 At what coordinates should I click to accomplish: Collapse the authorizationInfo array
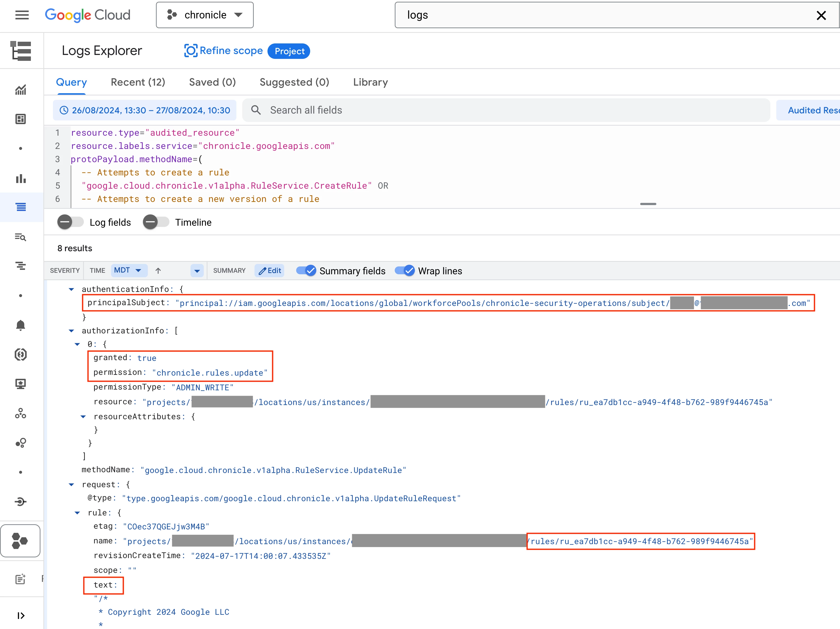click(x=71, y=331)
